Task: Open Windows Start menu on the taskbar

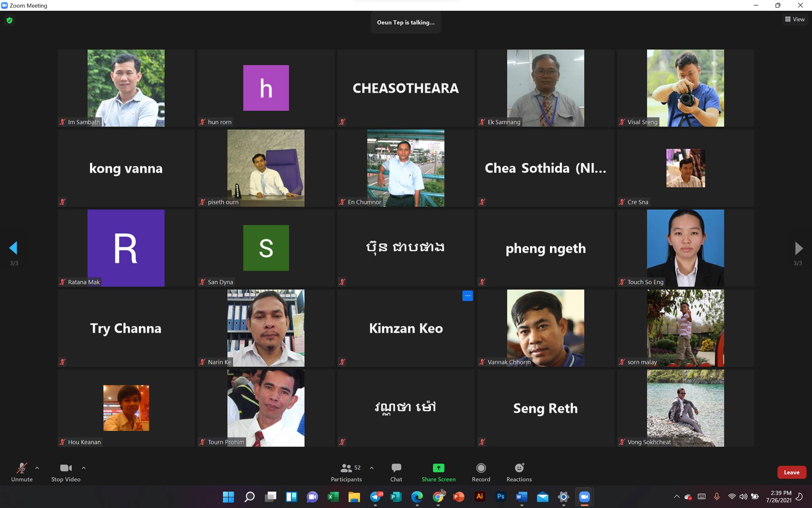Action: tap(228, 496)
